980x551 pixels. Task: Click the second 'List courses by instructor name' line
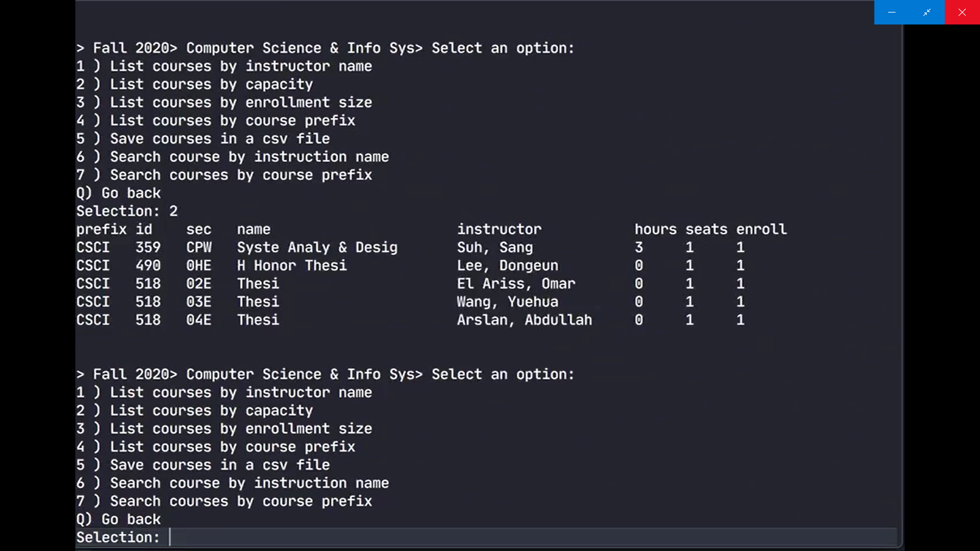point(224,392)
